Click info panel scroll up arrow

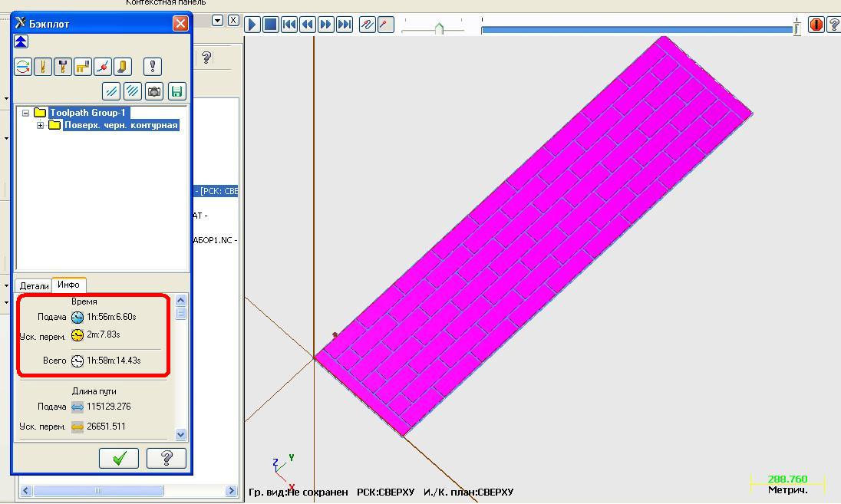[181, 300]
